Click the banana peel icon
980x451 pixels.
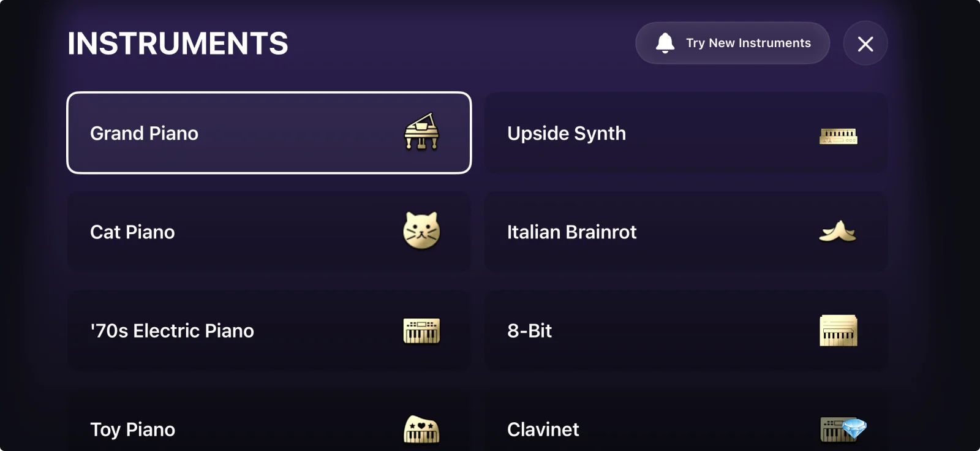coord(838,231)
